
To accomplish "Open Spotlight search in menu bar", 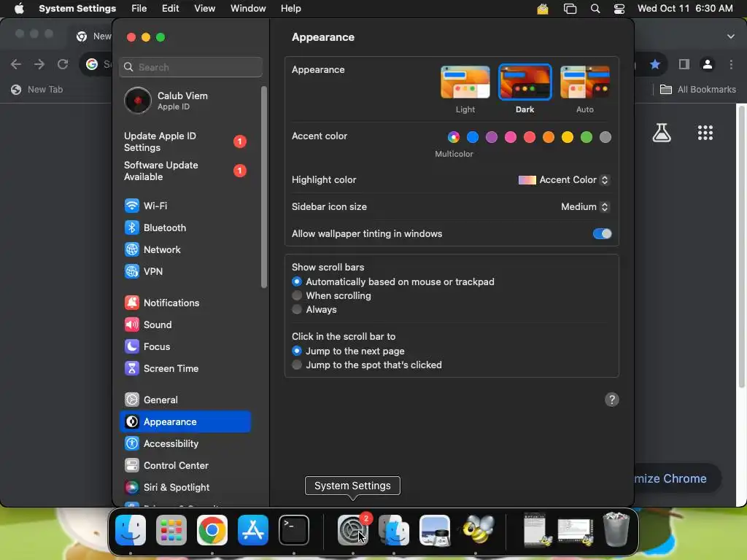I will 595,9.
